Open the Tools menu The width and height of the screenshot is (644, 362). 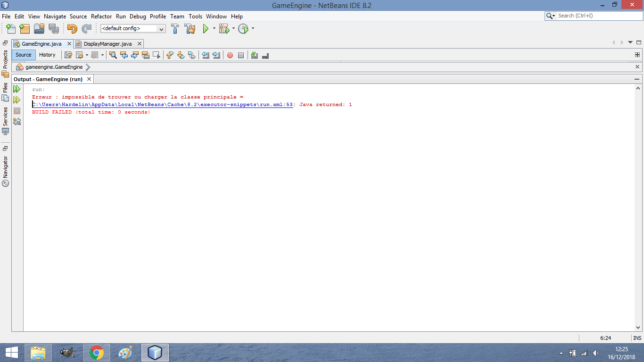coord(195,16)
